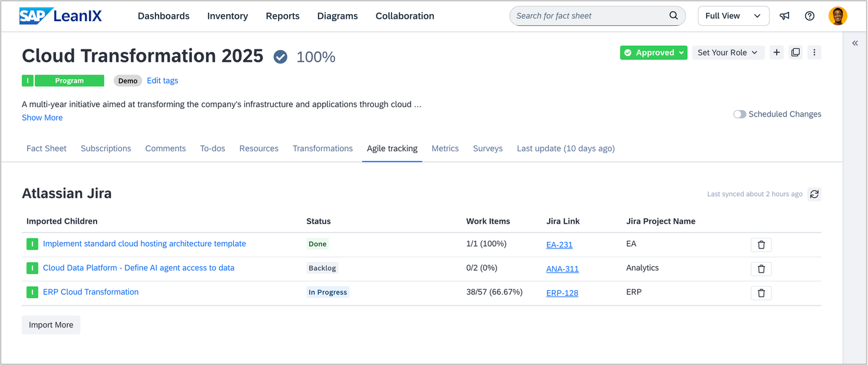This screenshot has height=365, width=868.
Task: Click the Edit tags link
Action: (163, 81)
